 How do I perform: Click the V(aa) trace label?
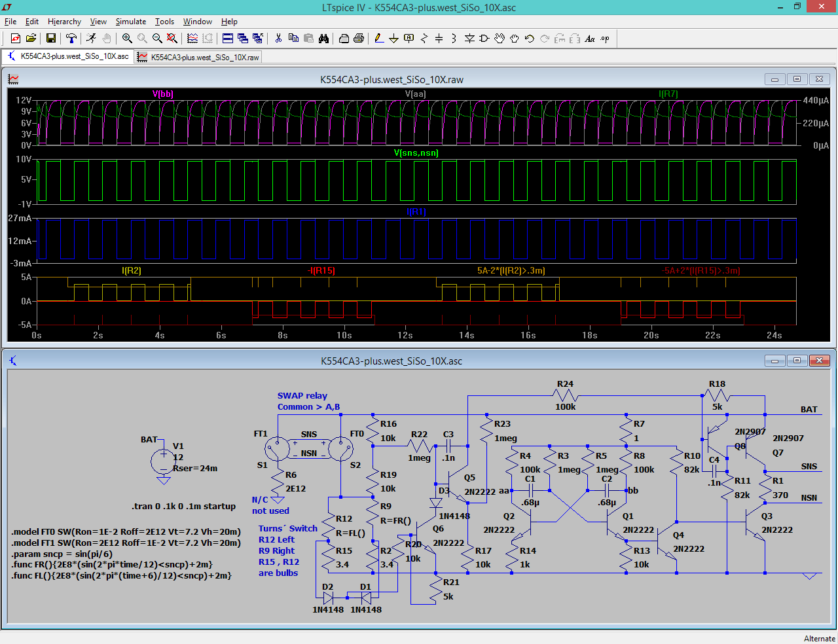click(x=415, y=94)
